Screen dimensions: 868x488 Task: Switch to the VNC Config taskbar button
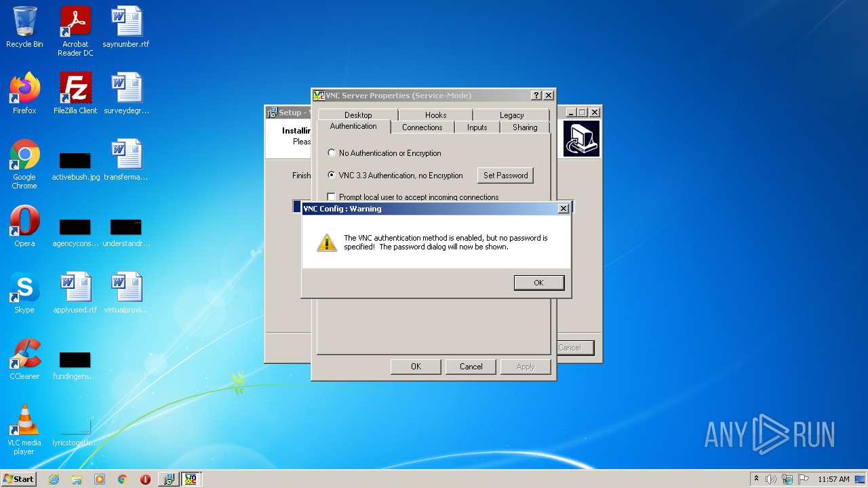click(191, 479)
